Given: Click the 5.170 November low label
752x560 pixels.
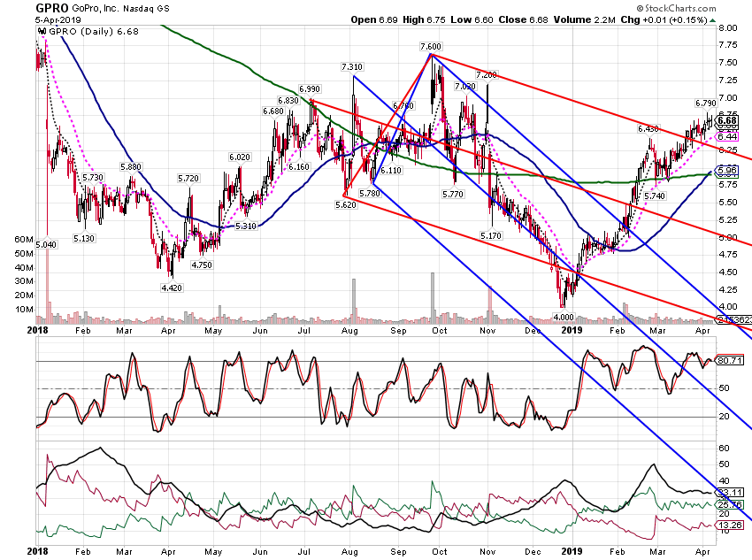Looking at the screenshot, I should [491, 236].
